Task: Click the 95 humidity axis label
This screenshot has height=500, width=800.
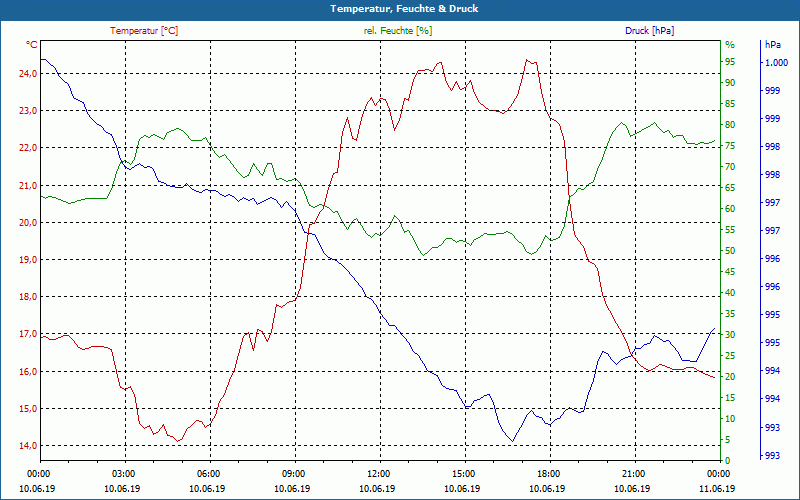Action: click(730, 62)
